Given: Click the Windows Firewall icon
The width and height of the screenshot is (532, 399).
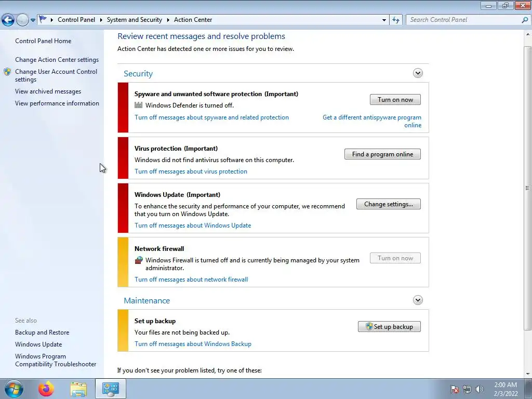Looking at the screenshot, I should tap(138, 260).
